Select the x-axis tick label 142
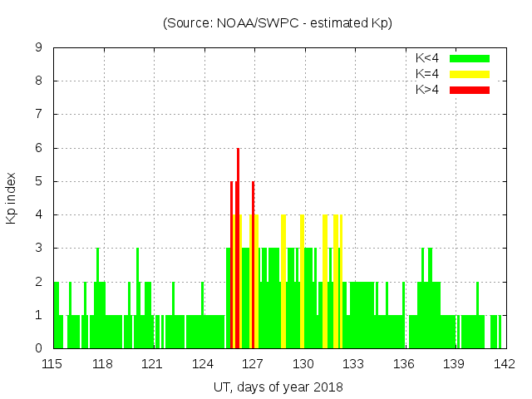This screenshot has width=532, height=399. pyautogui.click(x=504, y=364)
